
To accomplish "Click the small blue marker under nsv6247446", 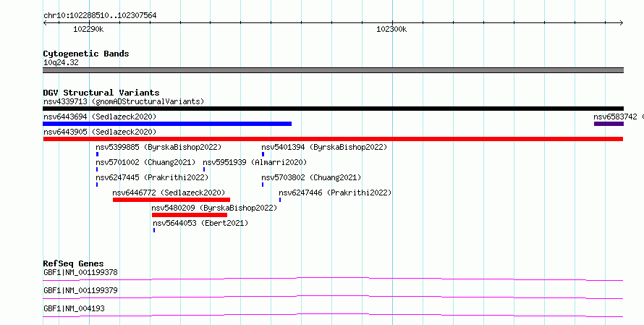I will [x=280, y=200].
